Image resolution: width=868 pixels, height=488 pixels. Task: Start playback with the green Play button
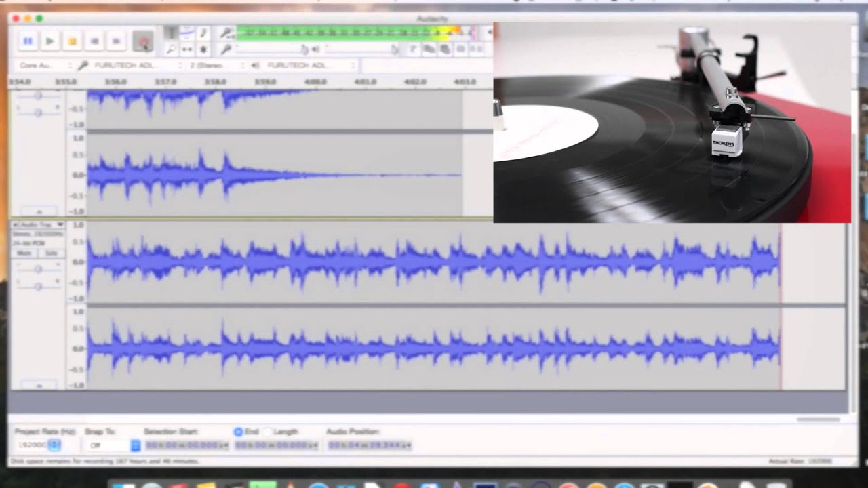click(x=50, y=41)
